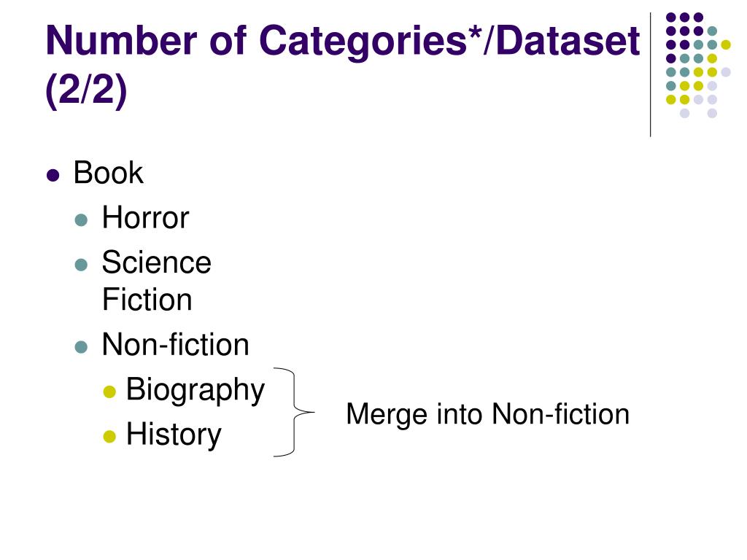Click the Merge into Non-fiction text
747x560 pixels.
pyautogui.click(x=487, y=414)
